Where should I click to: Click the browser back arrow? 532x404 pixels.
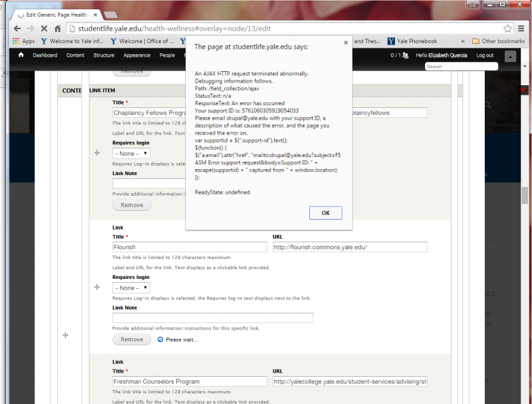pos(18,29)
